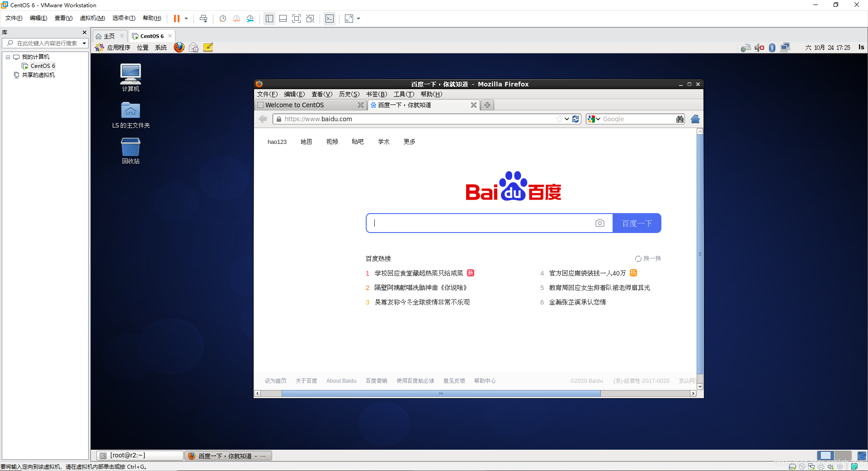Open Firefox 历史(S) menu

point(349,94)
